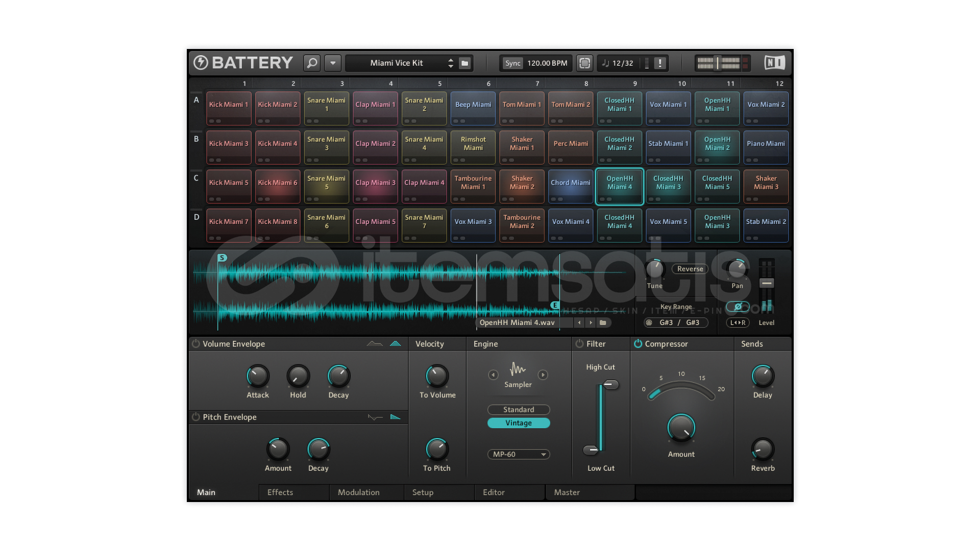980x551 pixels.
Task: Select the Beep Miami pad
Action: pyautogui.click(x=473, y=109)
